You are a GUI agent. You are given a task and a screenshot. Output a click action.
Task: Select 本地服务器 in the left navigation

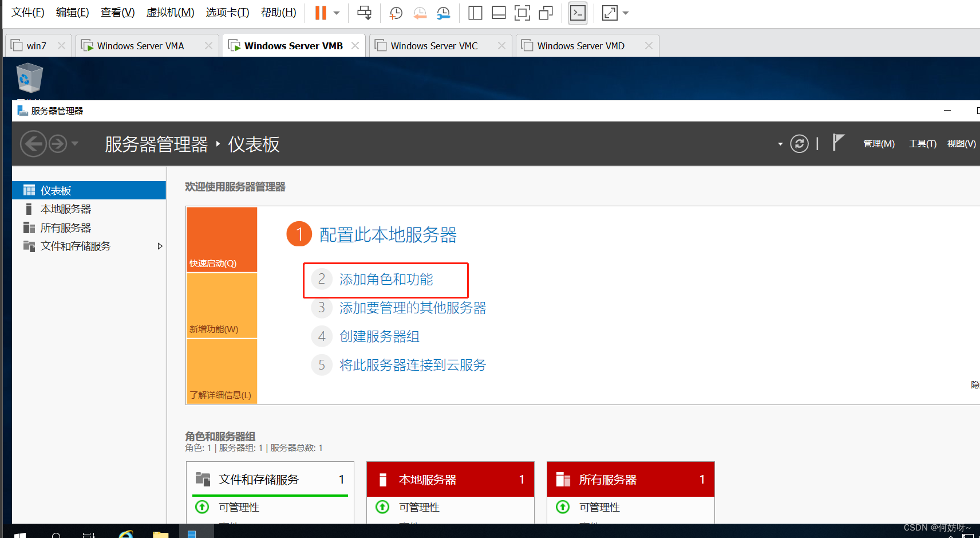(x=89, y=209)
